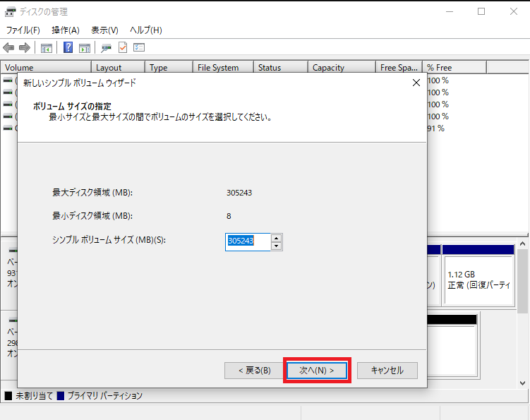Click the minimum disk space value 8
530x420 pixels.
pyautogui.click(x=229, y=216)
